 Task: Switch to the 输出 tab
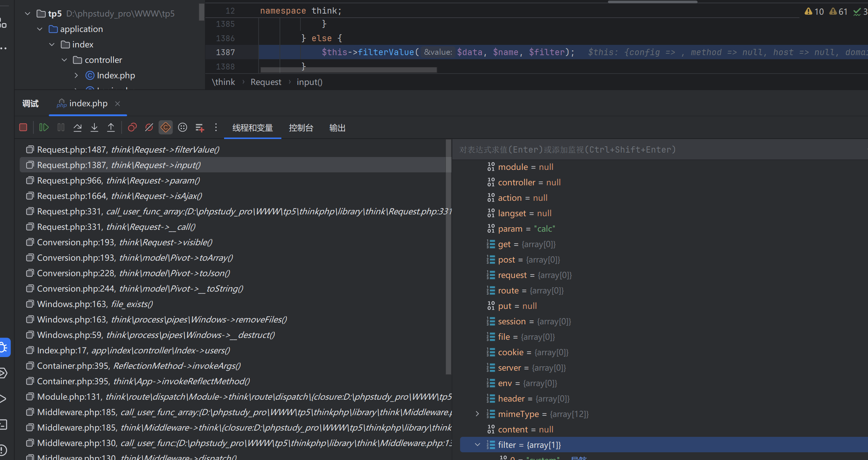[337, 128]
